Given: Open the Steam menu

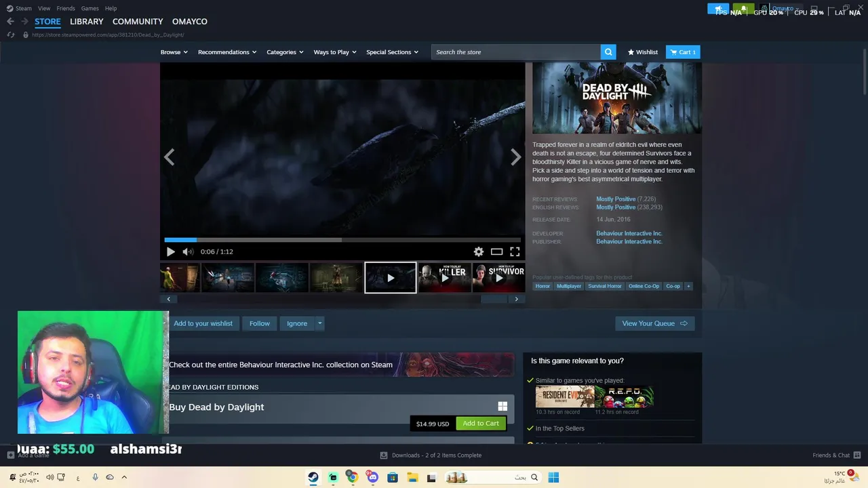Looking at the screenshot, I should coord(19,8).
